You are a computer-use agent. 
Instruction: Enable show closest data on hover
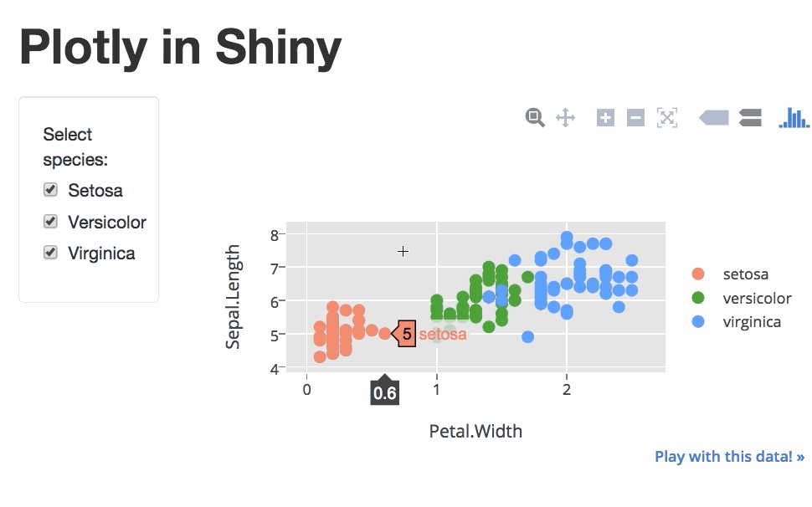(x=714, y=118)
